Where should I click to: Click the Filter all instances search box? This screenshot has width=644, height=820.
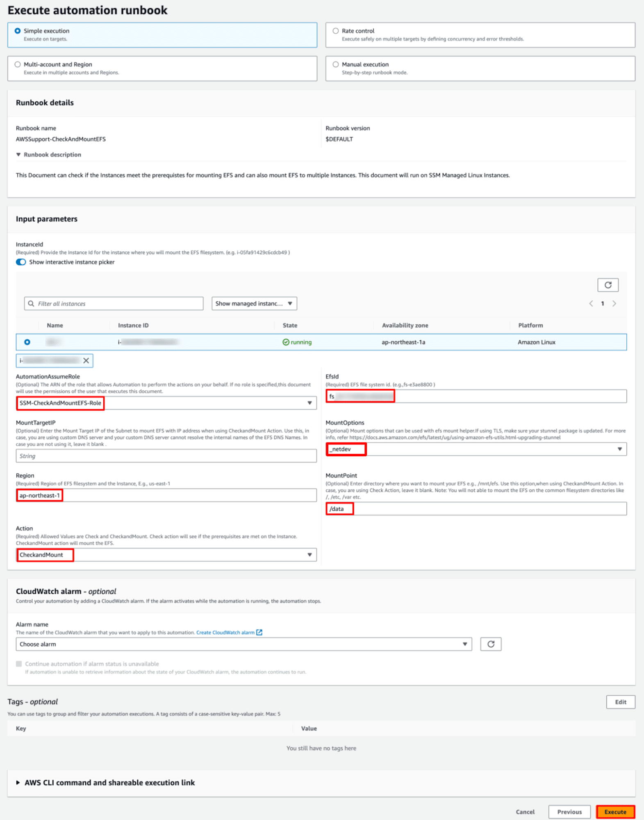[114, 303]
